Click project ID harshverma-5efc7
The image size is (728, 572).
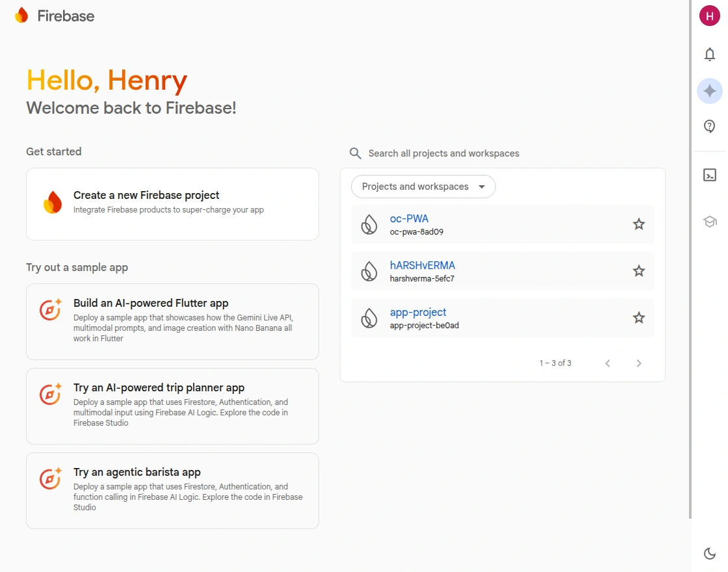(422, 279)
